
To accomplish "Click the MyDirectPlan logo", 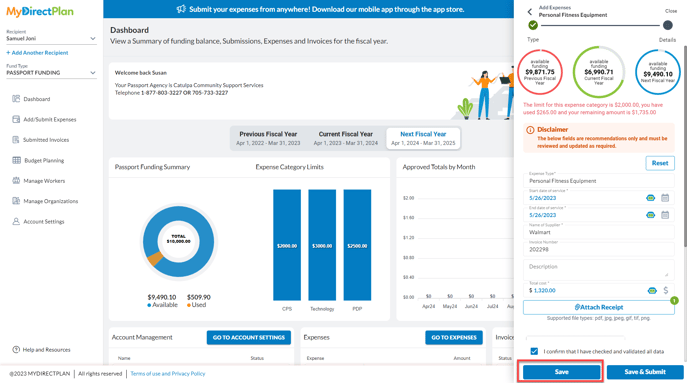I will pos(40,12).
